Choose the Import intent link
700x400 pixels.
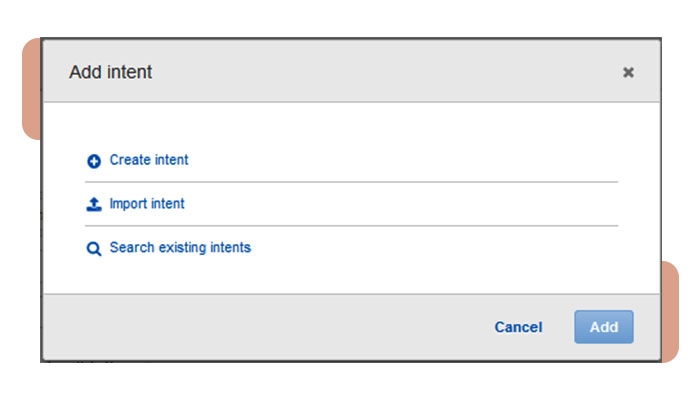pyautogui.click(x=147, y=204)
